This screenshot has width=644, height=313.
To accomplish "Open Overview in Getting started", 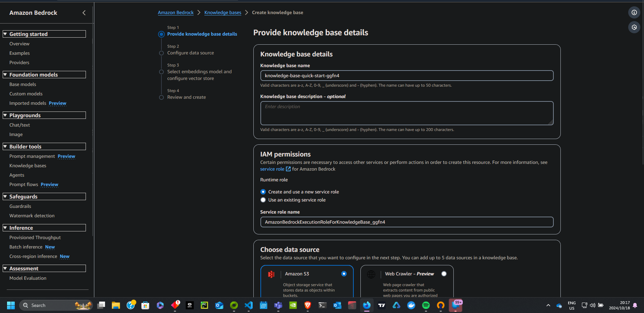I will point(19,44).
